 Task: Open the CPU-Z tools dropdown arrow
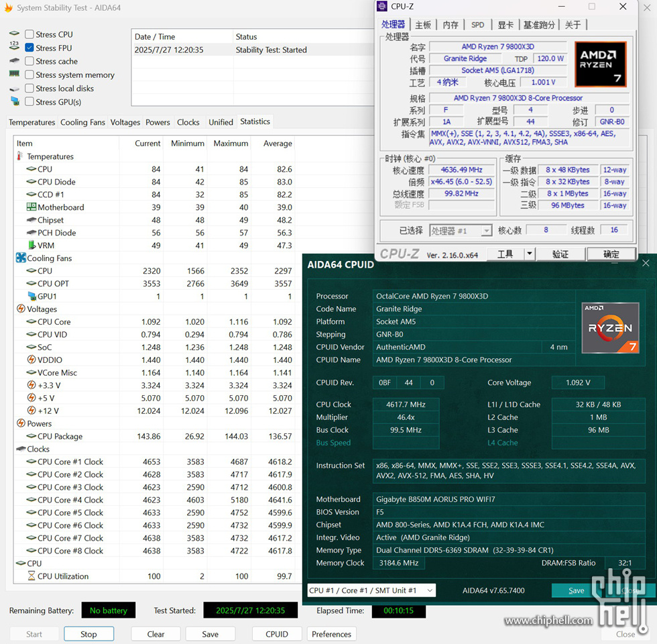click(529, 254)
